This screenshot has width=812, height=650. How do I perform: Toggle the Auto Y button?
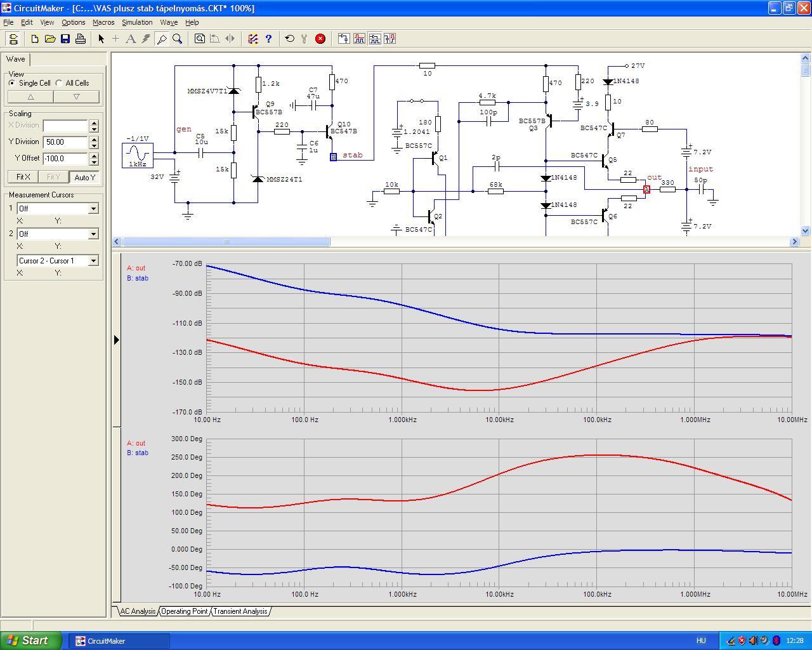[84, 177]
